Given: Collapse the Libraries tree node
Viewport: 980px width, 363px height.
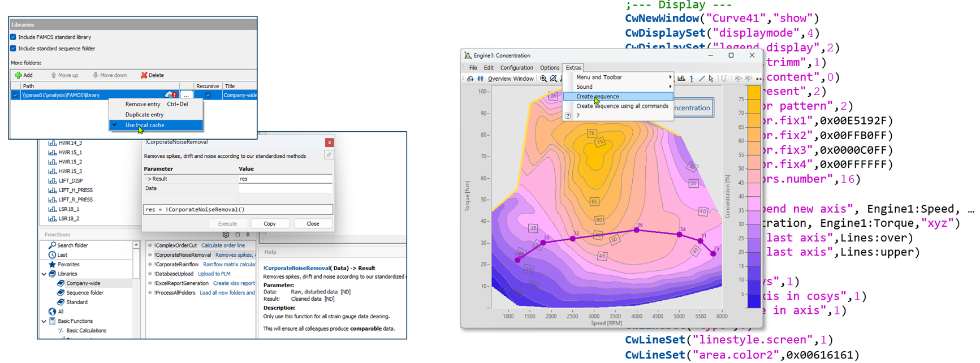Looking at the screenshot, I should coord(44,274).
